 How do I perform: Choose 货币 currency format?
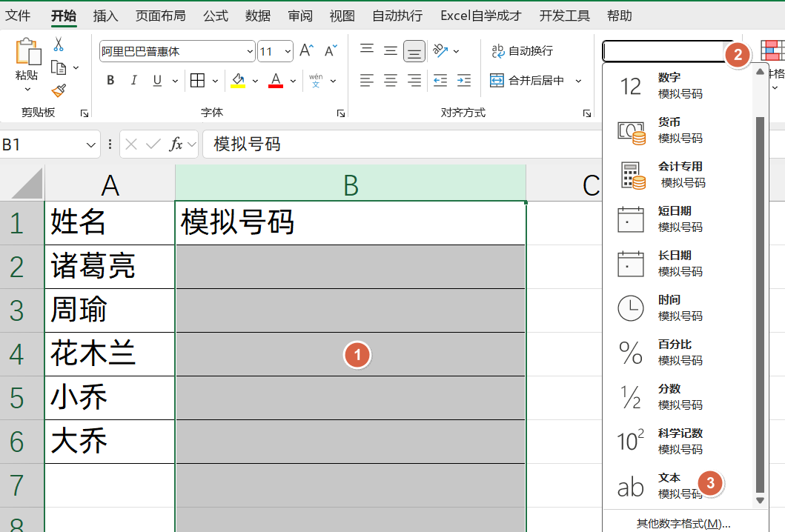pyautogui.click(x=678, y=130)
